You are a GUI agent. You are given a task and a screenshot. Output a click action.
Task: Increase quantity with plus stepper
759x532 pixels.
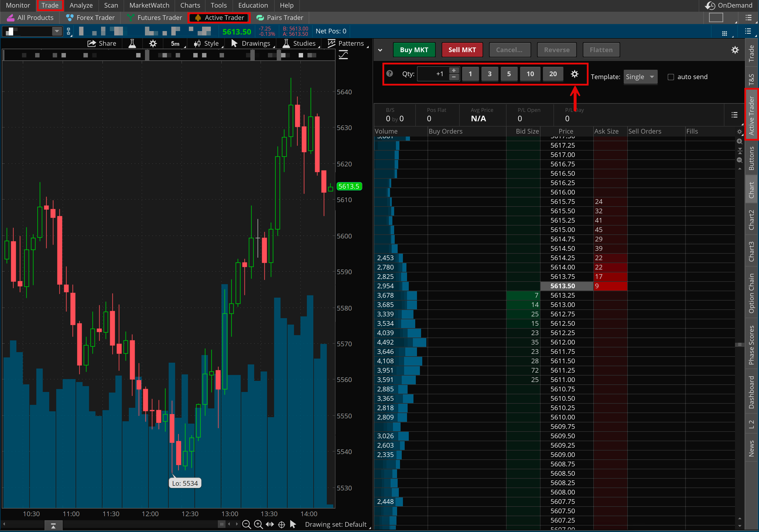click(x=454, y=70)
